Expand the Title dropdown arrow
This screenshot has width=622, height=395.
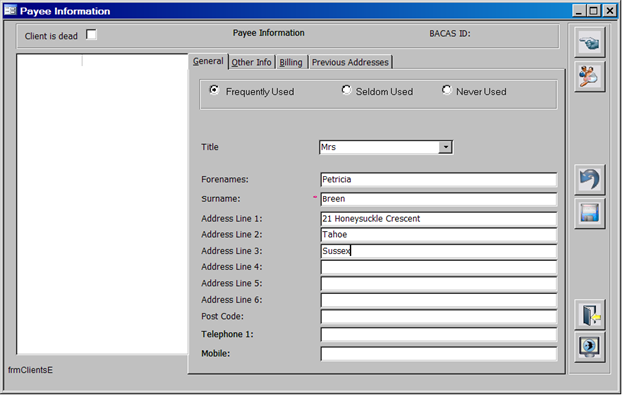(x=445, y=147)
